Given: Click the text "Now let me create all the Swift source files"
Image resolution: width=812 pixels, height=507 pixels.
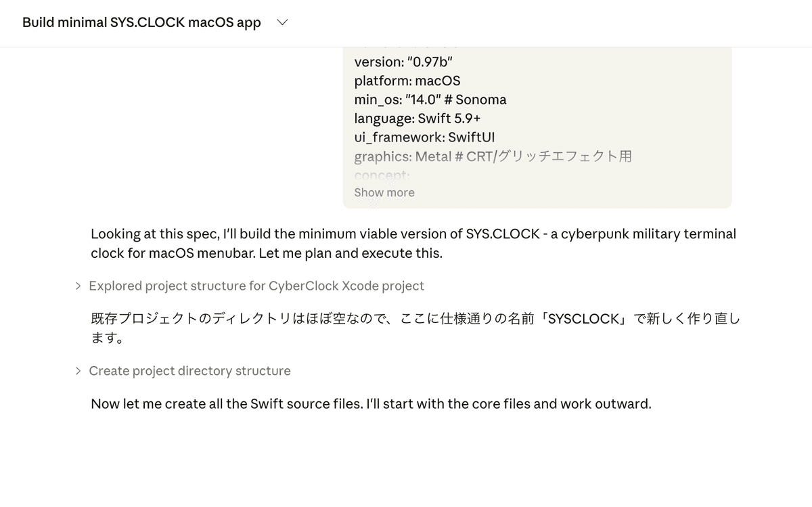Looking at the screenshot, I should 226,404.
